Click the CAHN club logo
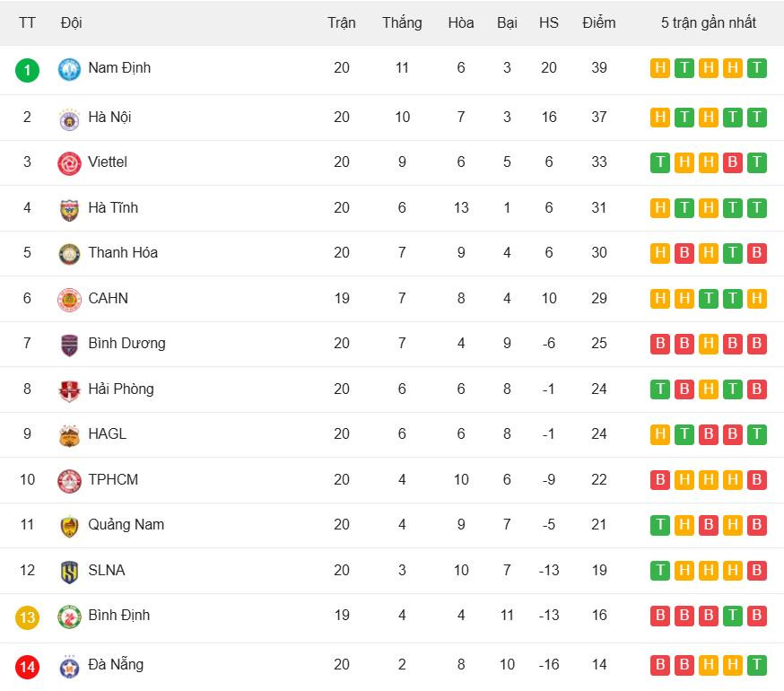The image size is (784, 691). 69,299
